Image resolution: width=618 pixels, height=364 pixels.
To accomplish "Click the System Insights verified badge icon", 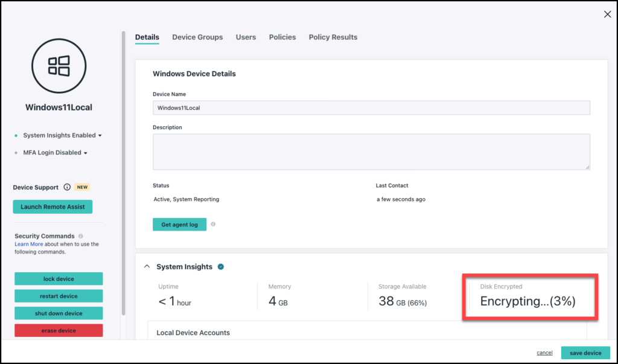I will tap(221, 267).
